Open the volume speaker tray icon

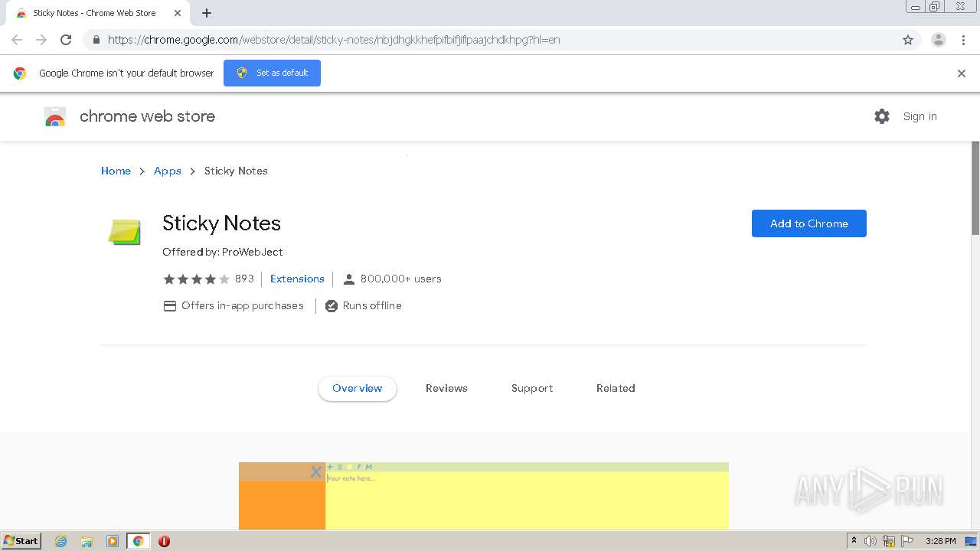coord(871,541)
